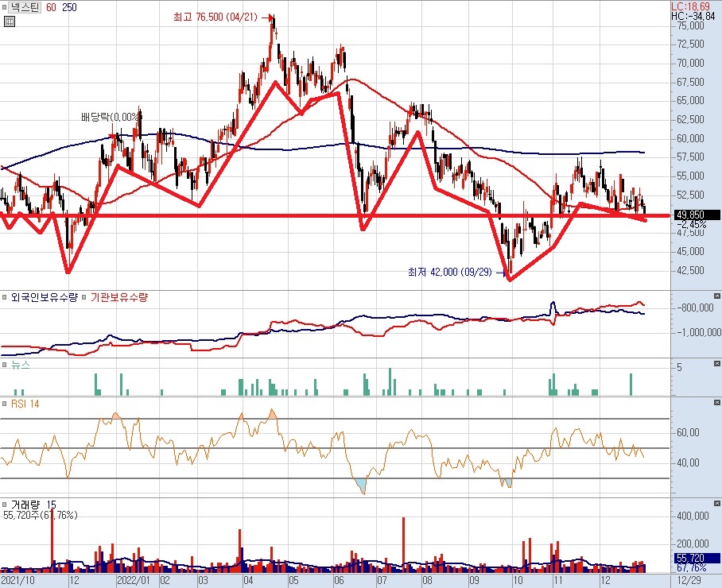Viewport: 722px width, 588px height.
Task: Toggle the 뉴스 indicator marker
Action: tap(4, 365)
